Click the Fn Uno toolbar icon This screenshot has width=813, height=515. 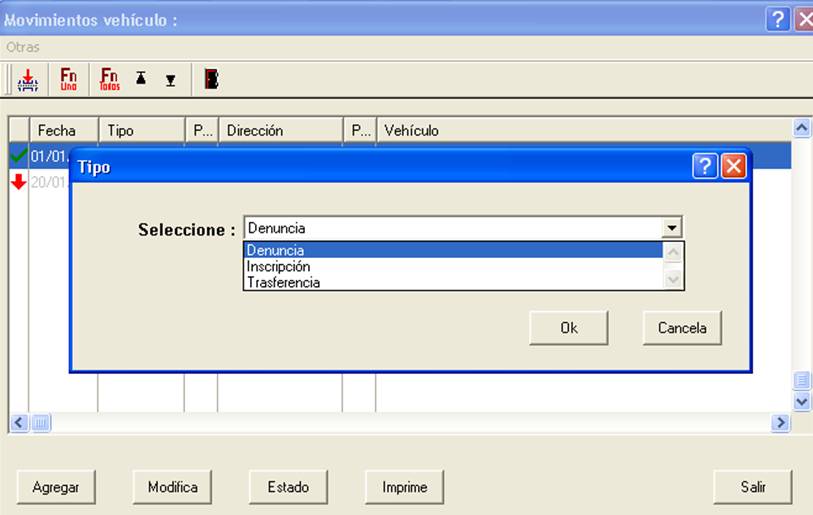[x=68, y=79]
